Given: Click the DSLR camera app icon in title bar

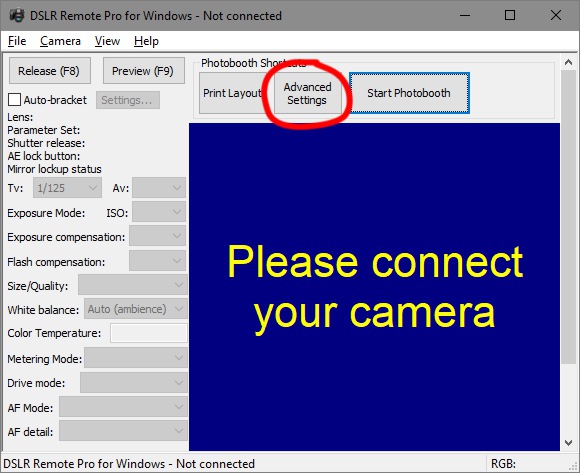Looking at the screenshot, I should pos(17,16).
